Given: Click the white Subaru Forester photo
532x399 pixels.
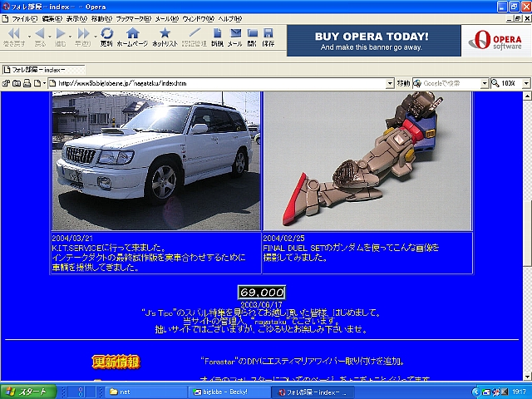Looking at the screenshot, I should [155, 160].
